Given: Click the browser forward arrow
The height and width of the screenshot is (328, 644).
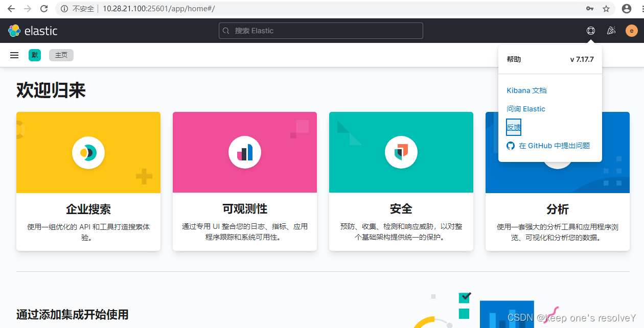Looking at the screenshot, I should pyautogui.click(x=28, y=9).
